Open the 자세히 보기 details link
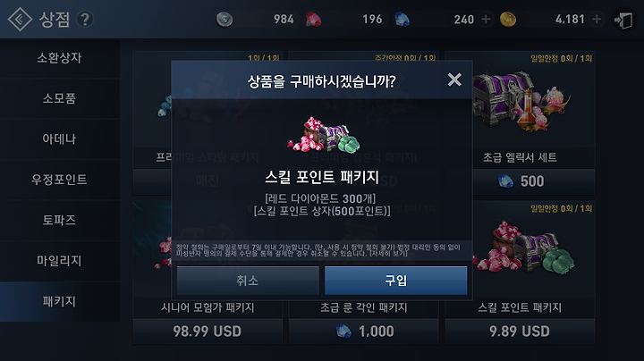This screenshot has height=361, width=644. coord(388,254)
